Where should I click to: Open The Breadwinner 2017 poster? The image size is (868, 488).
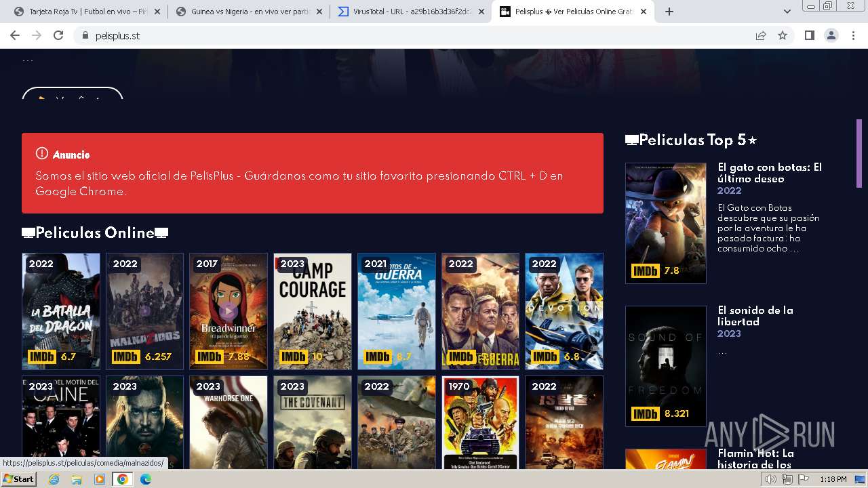(x=229, y=311)
